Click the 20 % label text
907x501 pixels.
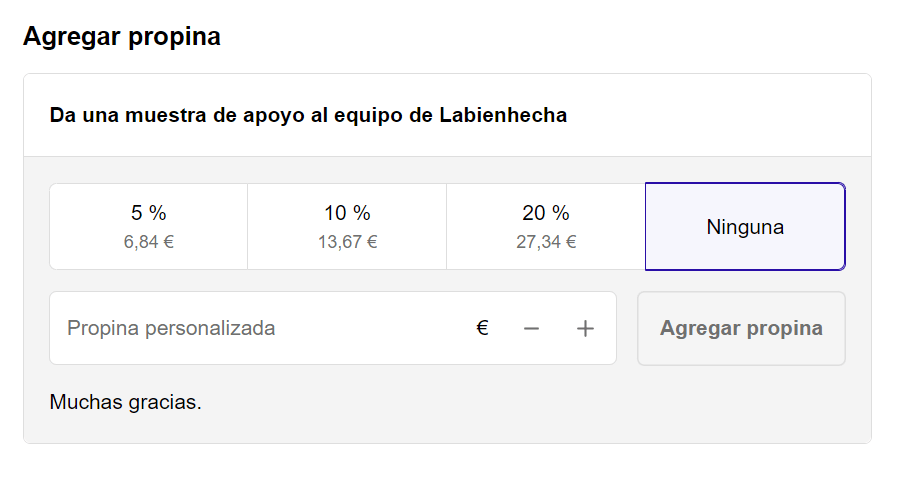(545, 213)
